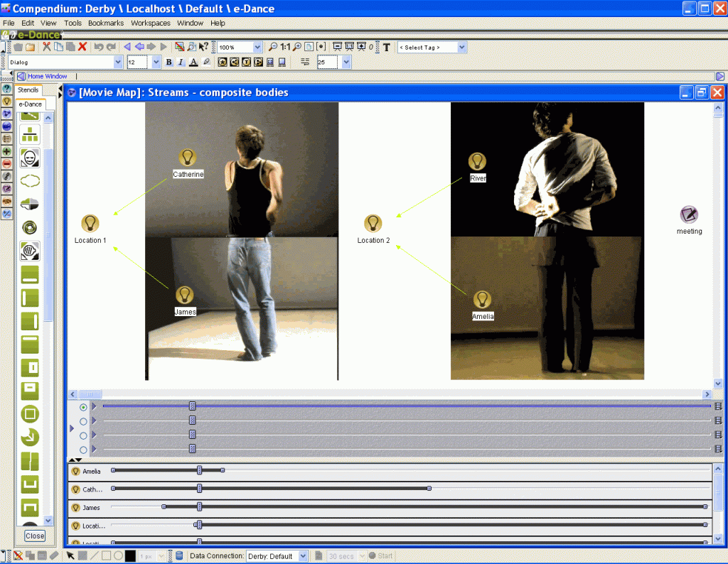Screen dimensions: 728x564
Task: Open the meeting node icon
Action: (688, 215)
